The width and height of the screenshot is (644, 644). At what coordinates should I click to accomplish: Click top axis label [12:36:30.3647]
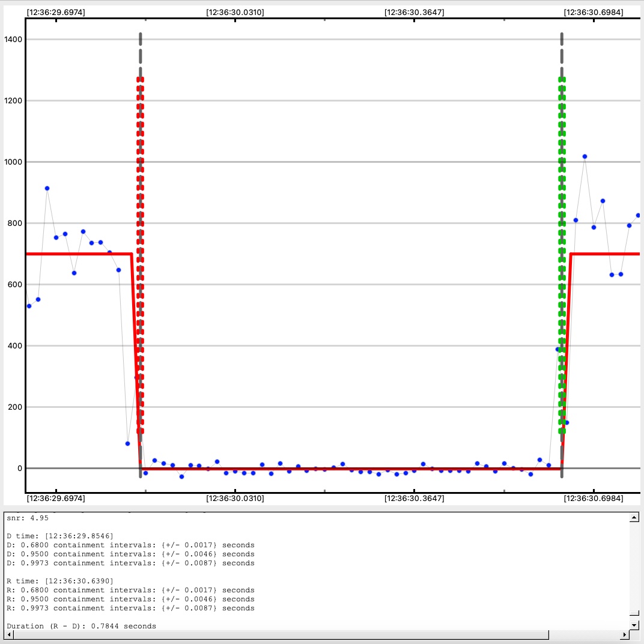tap(414, 13)
